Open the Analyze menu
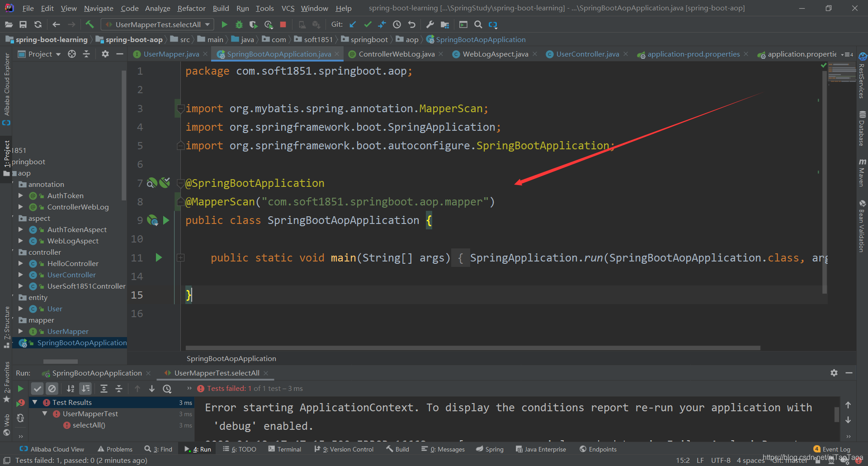 click(x=157, y=8)
